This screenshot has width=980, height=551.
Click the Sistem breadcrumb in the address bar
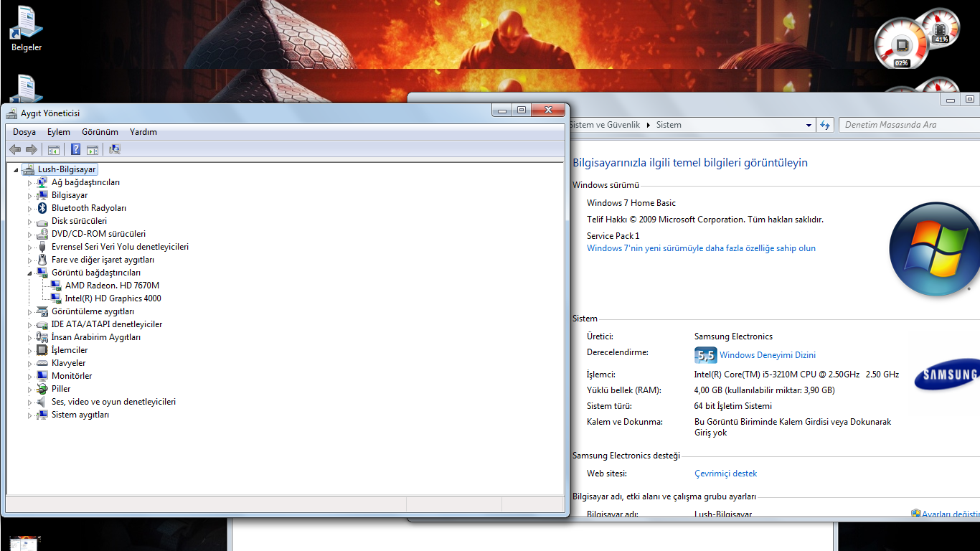click(669, 125)
